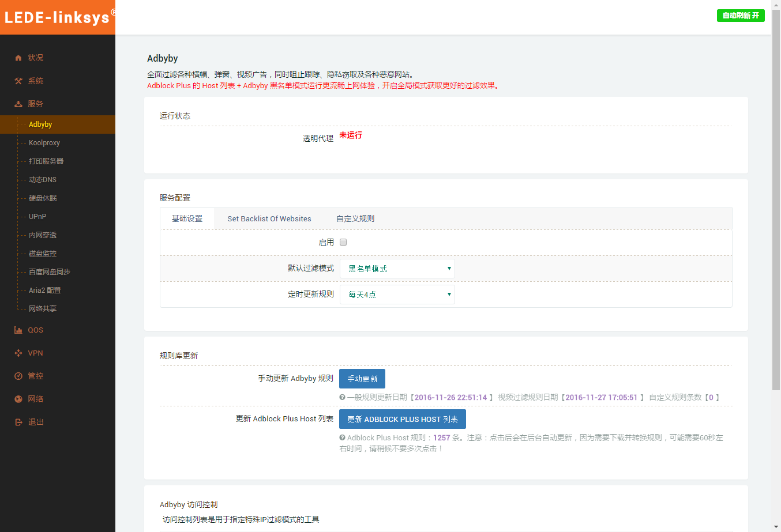Click the download icon beside 服务
Screen dimensions: 781x532
click(18, 104)
